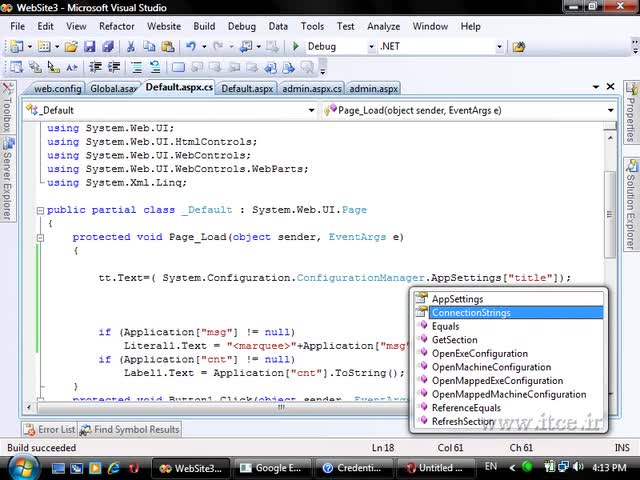Select ConnectionStrings in IntelliSense list

click(x=470, y=313)
